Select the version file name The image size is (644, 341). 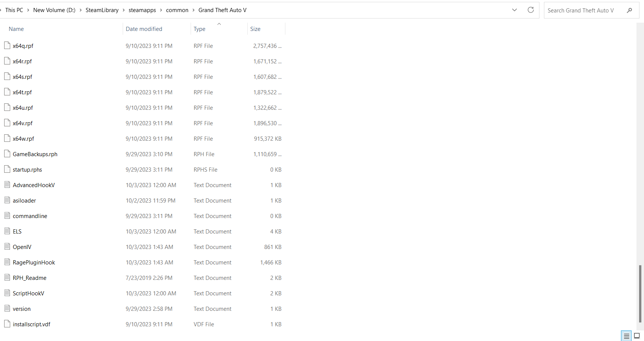pos(22,309)
